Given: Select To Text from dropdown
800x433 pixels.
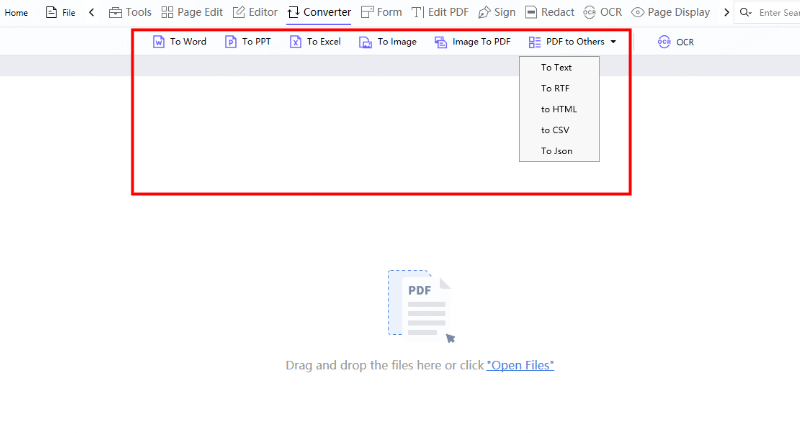Looking at the screenshot, I should (x=559, y=67).
